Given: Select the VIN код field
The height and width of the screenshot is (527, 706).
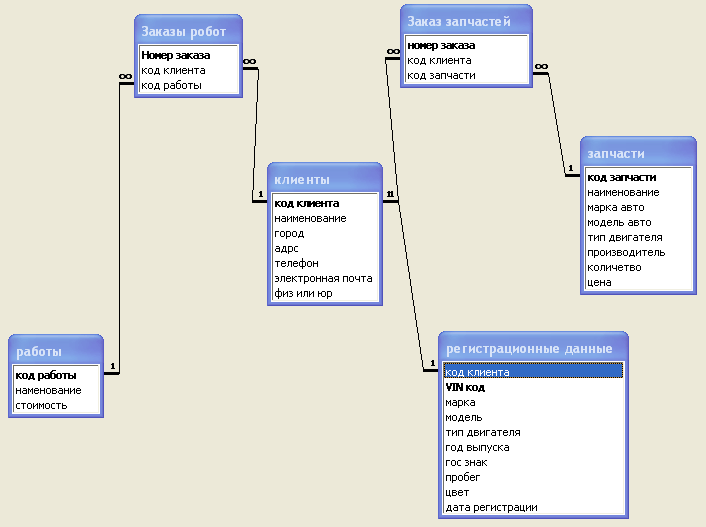Looking at the screenshot, I should click(x=533, y=387).
